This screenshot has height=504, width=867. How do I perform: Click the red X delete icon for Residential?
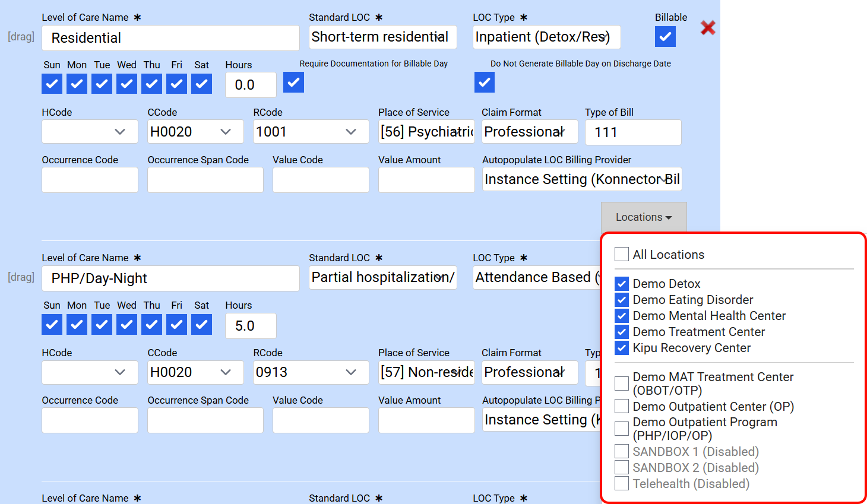(707, 28)
